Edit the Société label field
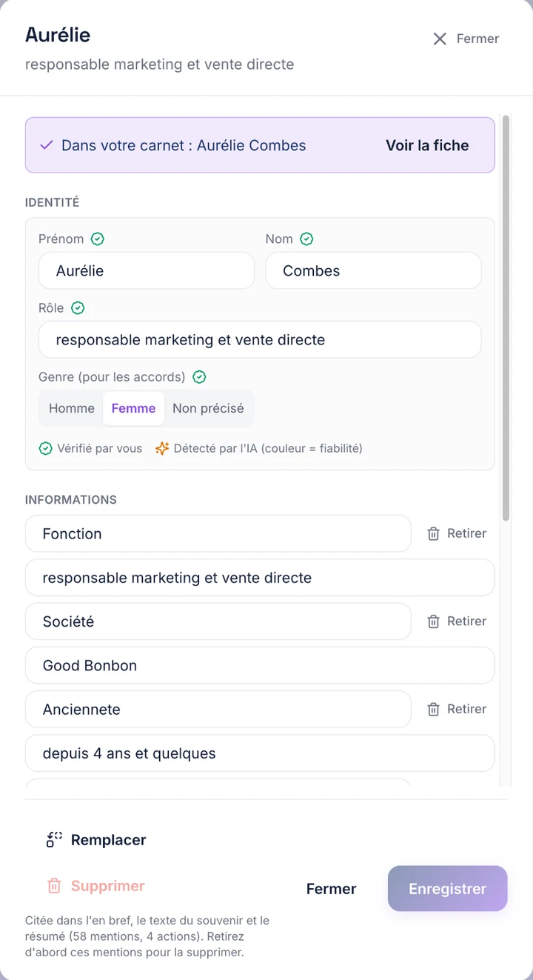Screen dimensions: 533x980 click(218, 621)
